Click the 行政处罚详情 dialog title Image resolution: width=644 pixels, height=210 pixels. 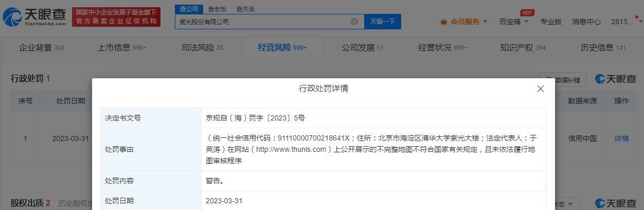click(x=324, y=89)
